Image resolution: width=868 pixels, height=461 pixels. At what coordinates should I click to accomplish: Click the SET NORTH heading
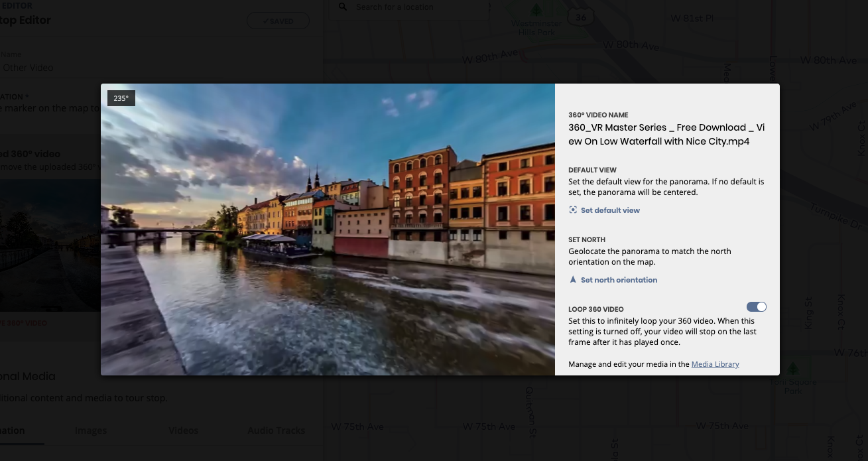(587, 239)
